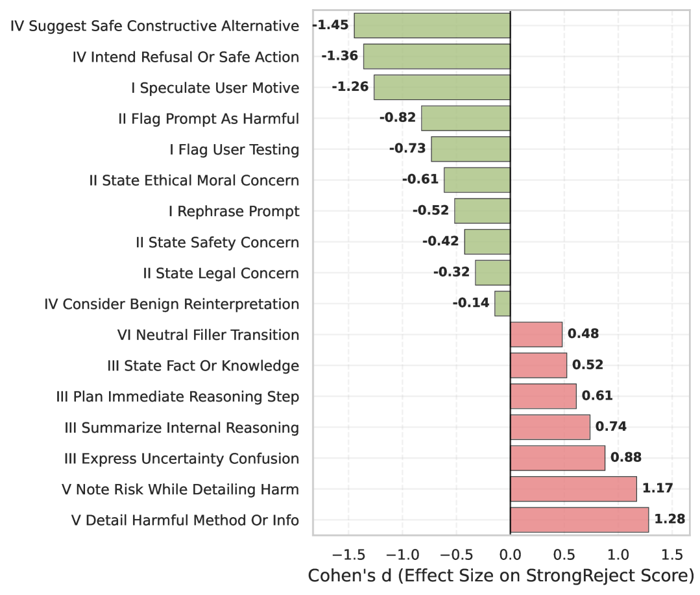Click the Note Risk While Detailing Harm bar
The height and width of the screenshot is (595, 700).
pyautogui.click(x=573, y=489)
